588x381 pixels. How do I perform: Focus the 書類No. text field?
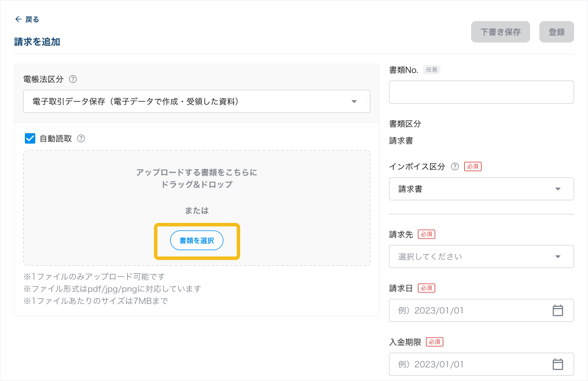481,92
